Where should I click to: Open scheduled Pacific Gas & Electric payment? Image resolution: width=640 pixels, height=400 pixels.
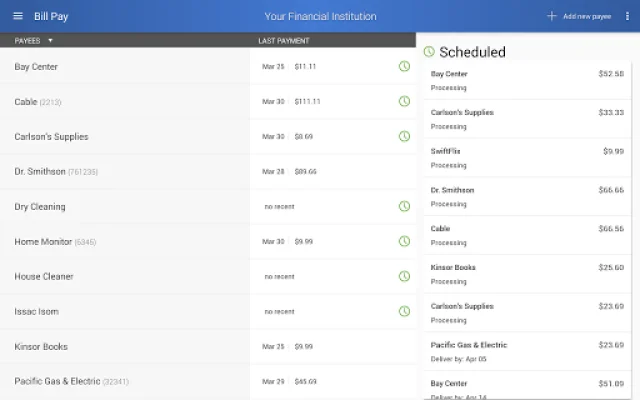point(527,352)
